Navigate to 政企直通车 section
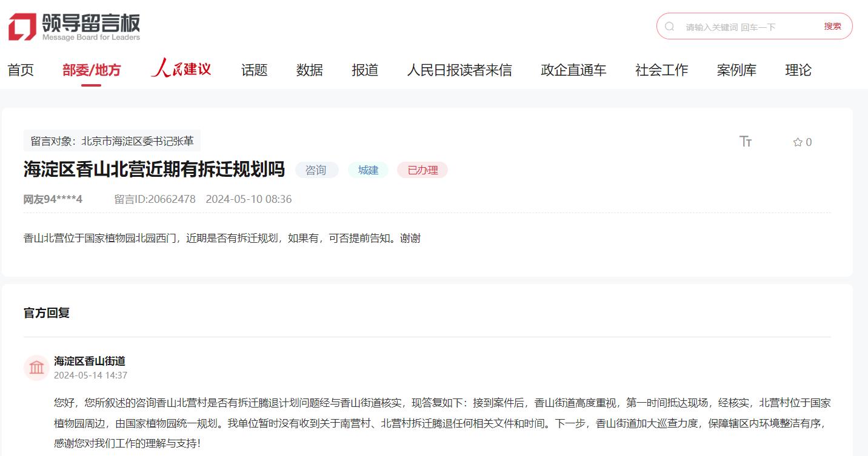868x456 pixels. pyautogui.click(x=573, y=70)
